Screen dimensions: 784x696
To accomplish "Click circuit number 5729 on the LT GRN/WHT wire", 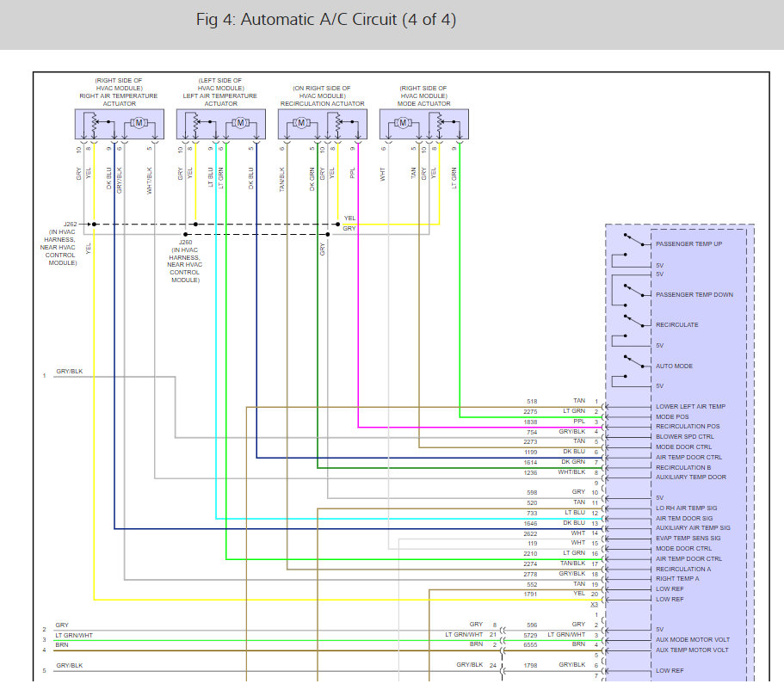I will (x=530, y=636).
